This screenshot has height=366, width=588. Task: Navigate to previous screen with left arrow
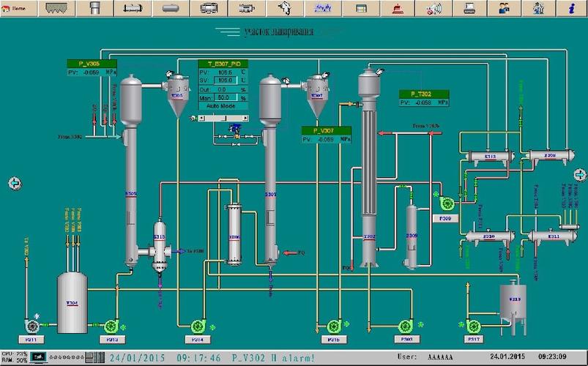click(15, 184)
